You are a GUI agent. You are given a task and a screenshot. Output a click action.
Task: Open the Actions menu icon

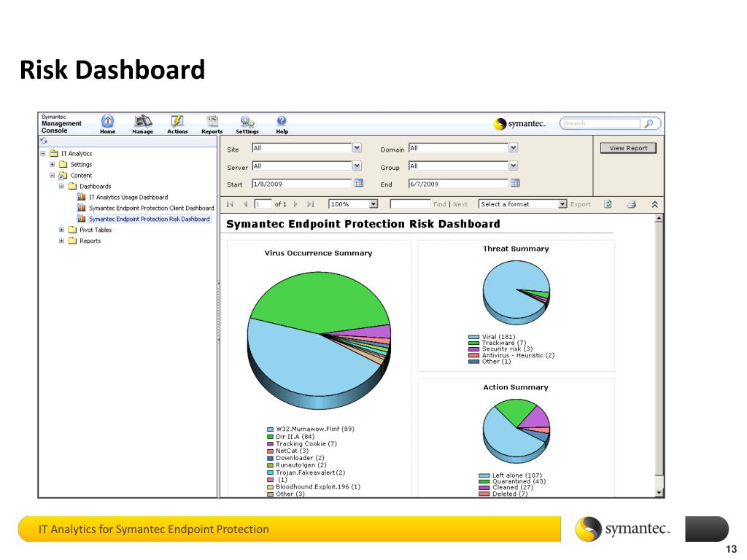point(177,121)
